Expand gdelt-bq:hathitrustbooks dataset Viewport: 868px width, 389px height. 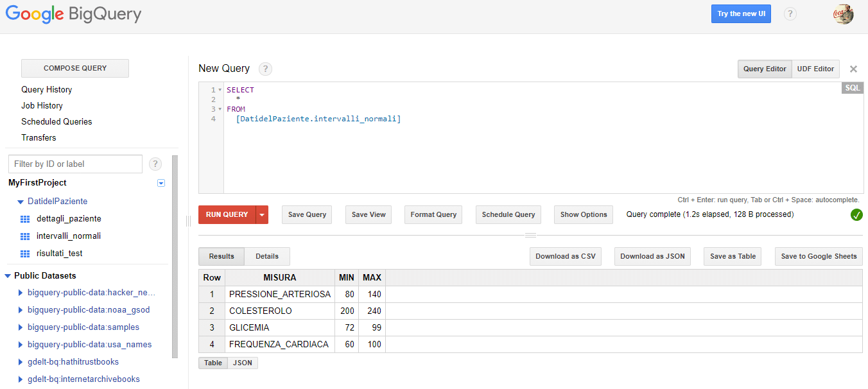pyautogui.click(x=21, y=362)
